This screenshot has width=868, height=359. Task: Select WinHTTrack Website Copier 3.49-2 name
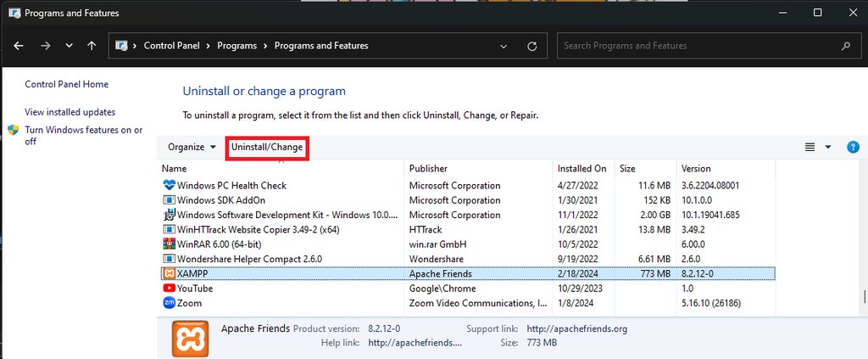point(258,230)
